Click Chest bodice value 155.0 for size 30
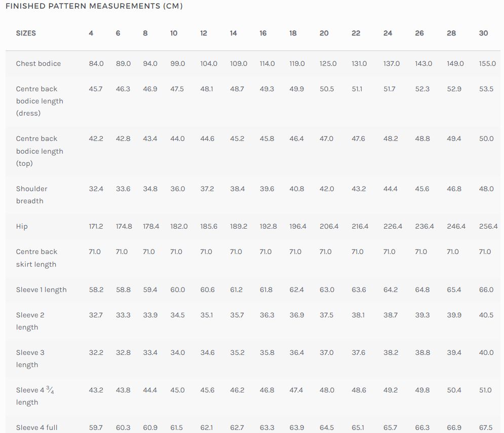The width and height of the screenshot is (504, 433). tap(486, 63)
